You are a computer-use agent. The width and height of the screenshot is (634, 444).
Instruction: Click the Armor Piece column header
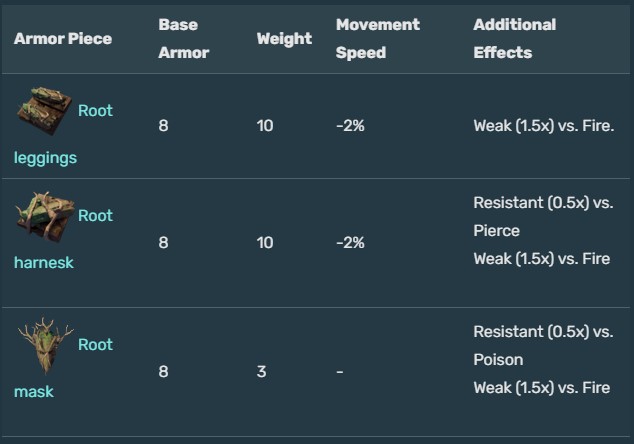click(x=63, y=39)
